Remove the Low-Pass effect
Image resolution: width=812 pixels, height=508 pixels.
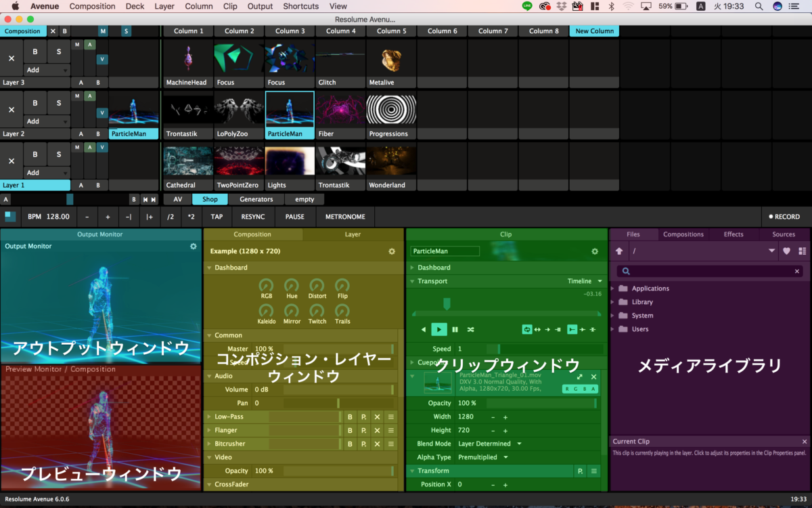pos(377,417)
